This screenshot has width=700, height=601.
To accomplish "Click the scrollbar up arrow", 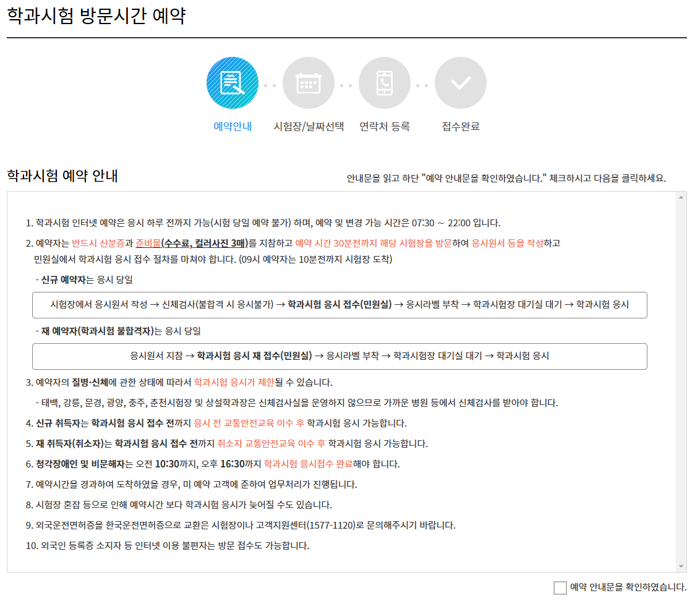I will click(x=680, y=197).
